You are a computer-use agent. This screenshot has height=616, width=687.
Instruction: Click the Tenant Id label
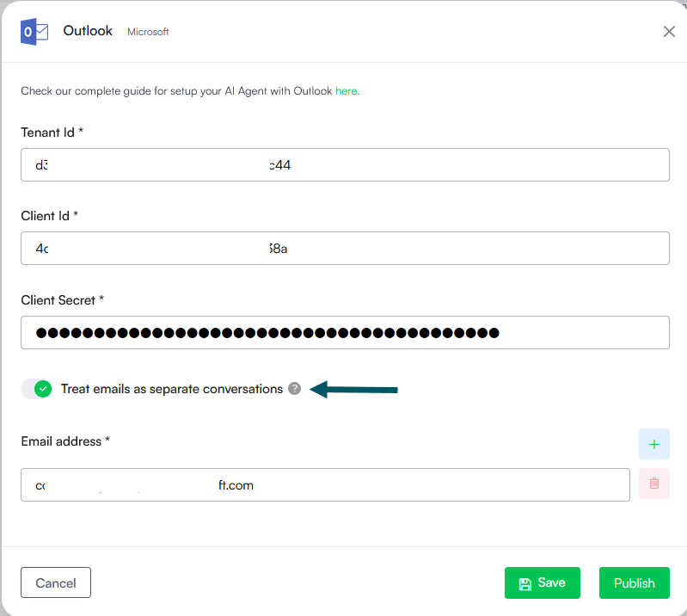point(52,132)
